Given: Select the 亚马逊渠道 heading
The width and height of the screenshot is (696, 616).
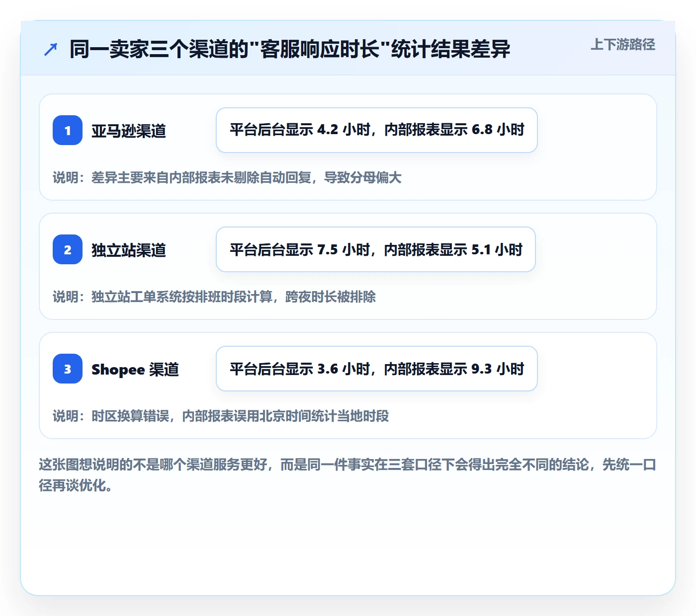Looking at the screenshot, I should (129, 131).
